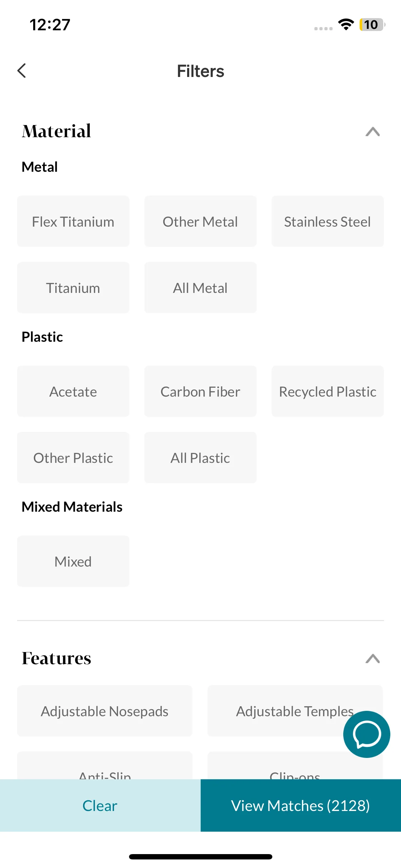Choose the Acetate material filter
The width and height of the screenshot is (401, 868).
point(73,391)
